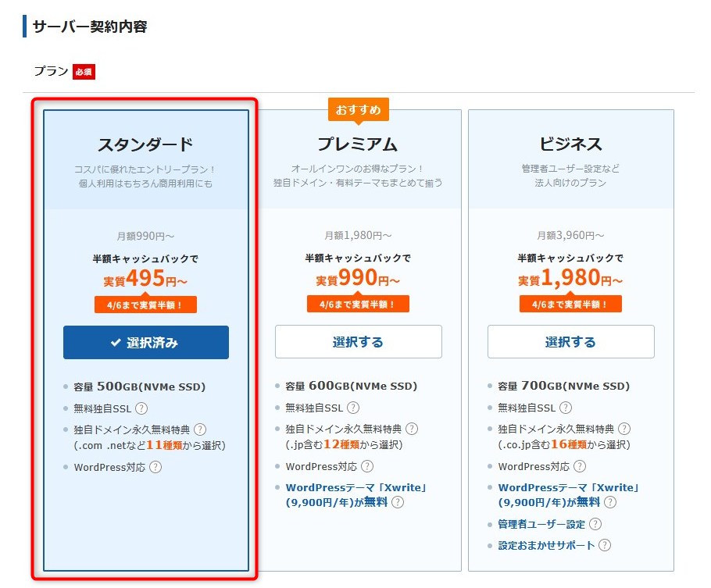Screen dimensions: 711x588
Task: Click help icon next to 設定おまかせサポート
Action: [605, 545]
